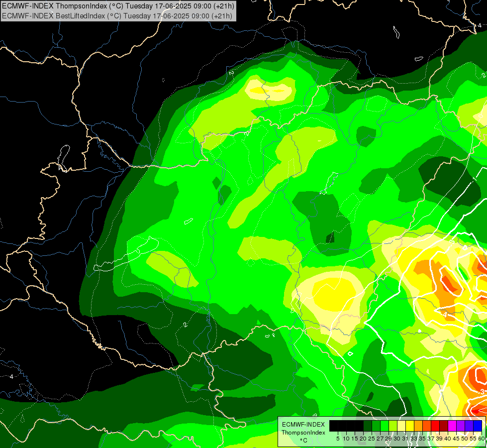Pick the magenta 40–45 legend swatch

click(452, 426)
